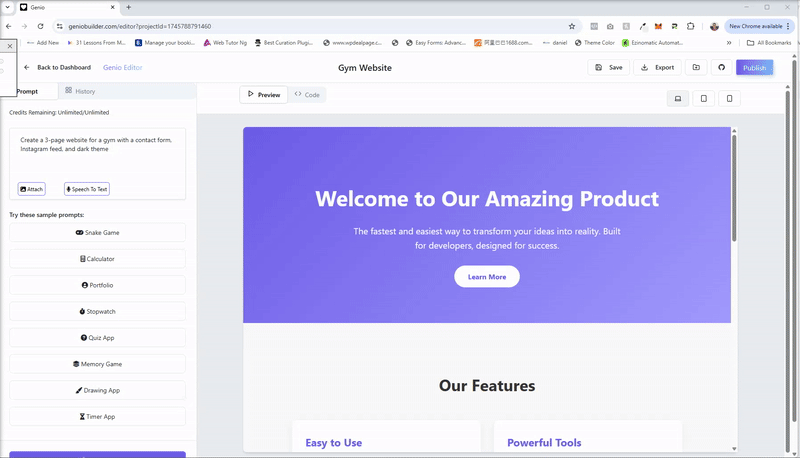Bookmark this page with star icon

coord(572,26)
